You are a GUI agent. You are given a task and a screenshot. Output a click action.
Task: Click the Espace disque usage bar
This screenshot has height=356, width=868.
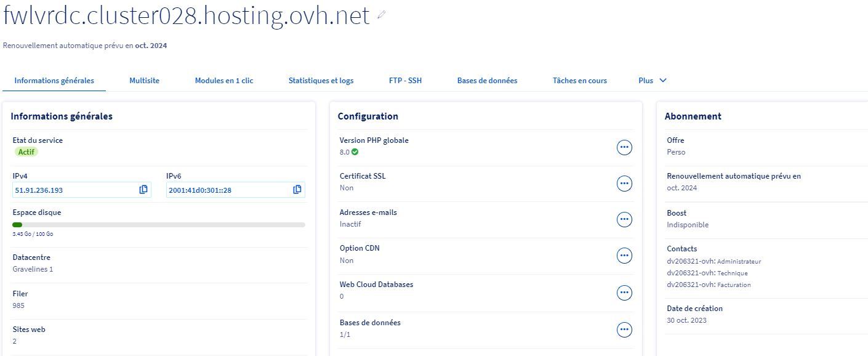[x=158, y=225]
